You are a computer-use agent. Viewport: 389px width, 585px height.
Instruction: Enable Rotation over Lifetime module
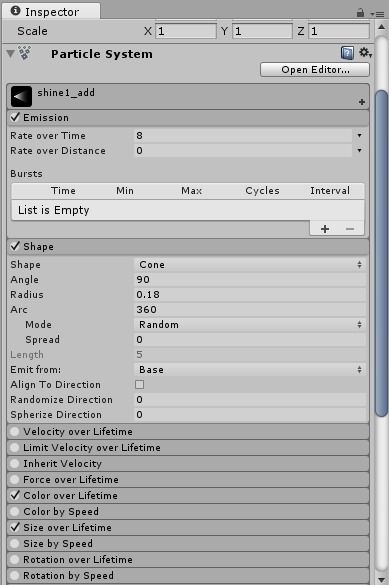(15, 560)
